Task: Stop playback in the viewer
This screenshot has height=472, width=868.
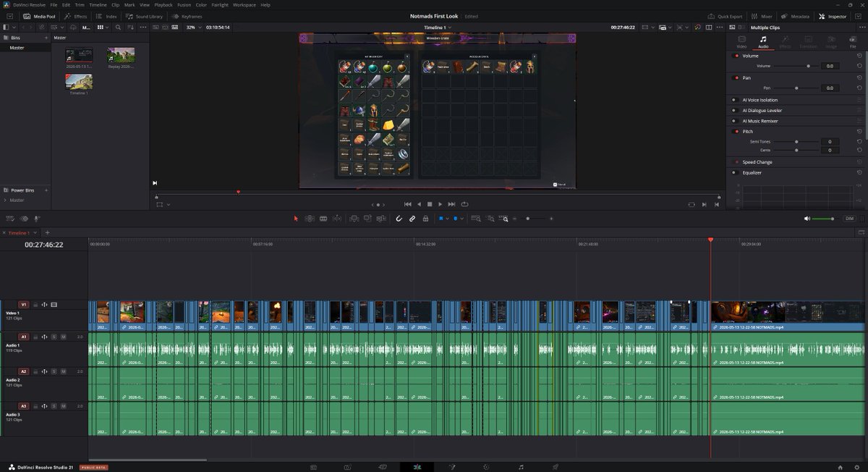Action: coord(429,204)
